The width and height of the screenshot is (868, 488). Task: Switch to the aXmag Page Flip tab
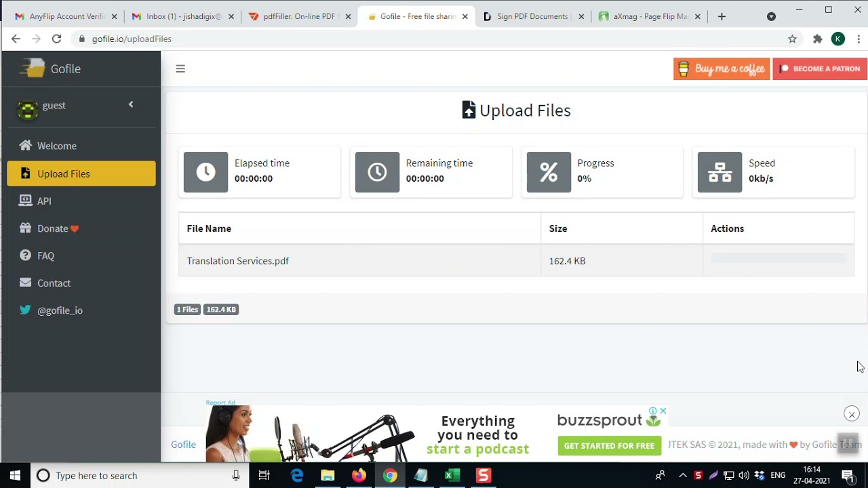(x=650, y=16)
